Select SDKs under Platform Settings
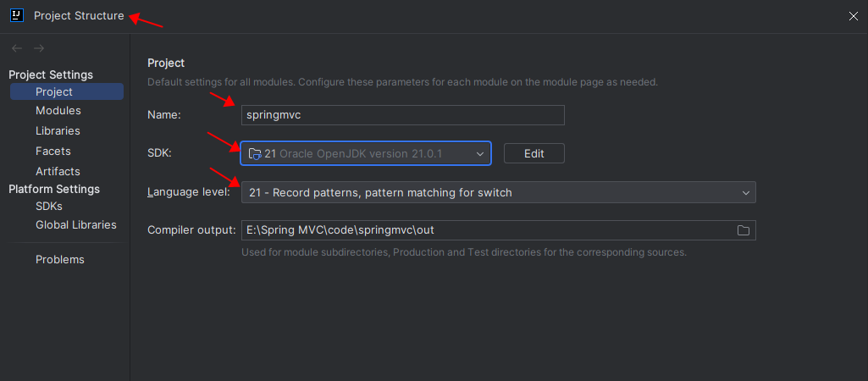The height and width of the screenshot is (381, 868). click(49, 206)
